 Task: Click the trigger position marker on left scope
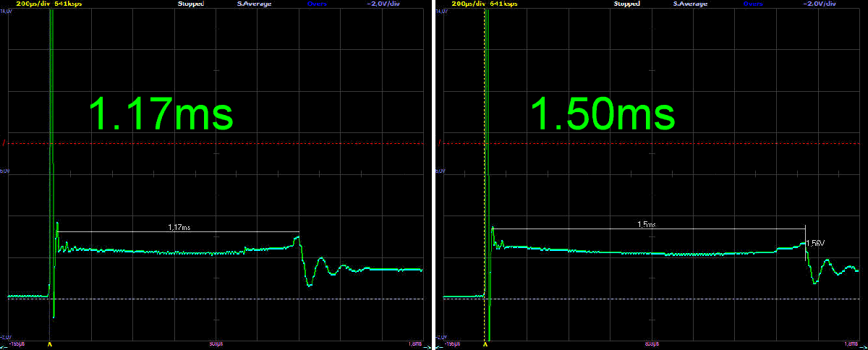tap(49, 345)
